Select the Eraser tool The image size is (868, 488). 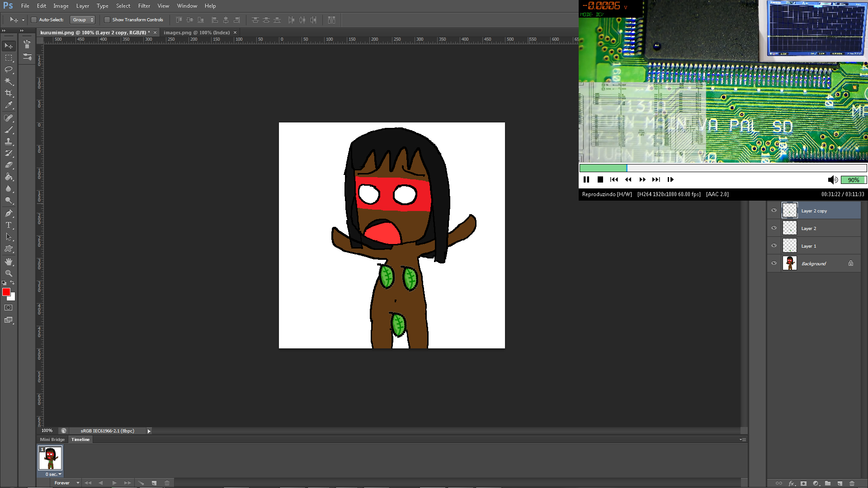[x=9, y=165]
